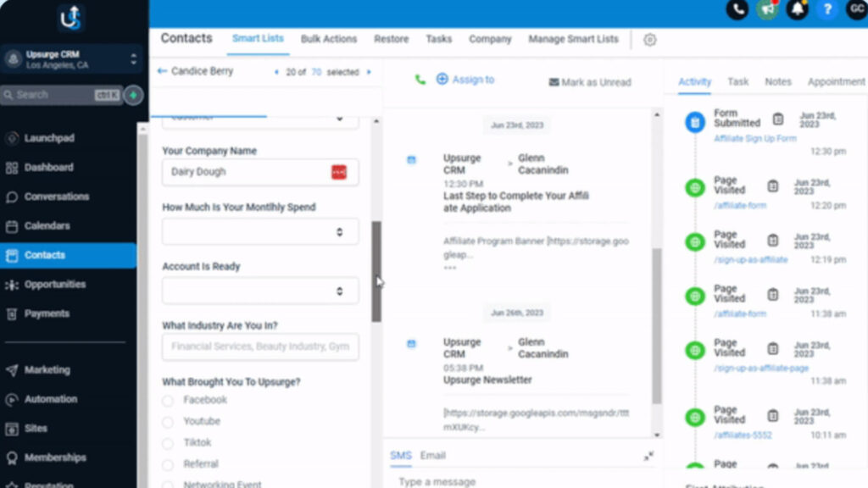Go back using arrow beside Candice Berry
This screenshot has width=868, height=488.
click(162, 71)
